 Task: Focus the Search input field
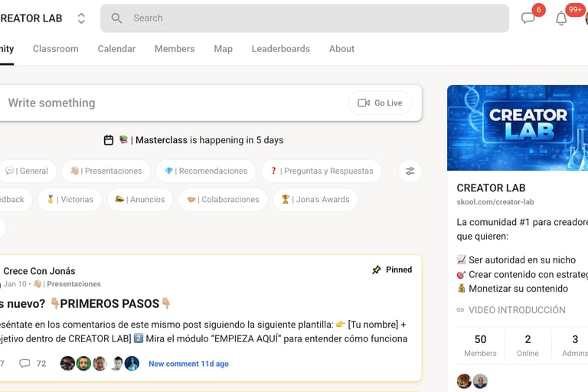coord(305,18)
